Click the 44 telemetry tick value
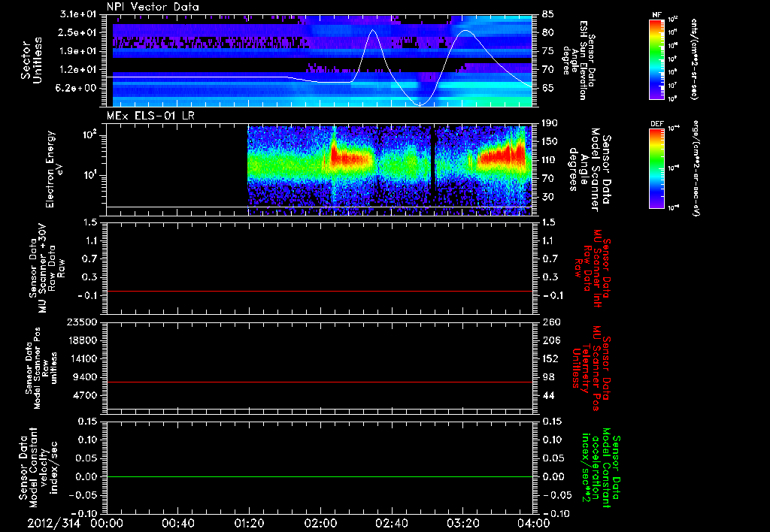Image resolution: width=770 pixels, height=532 pixels. pos(548,395)
